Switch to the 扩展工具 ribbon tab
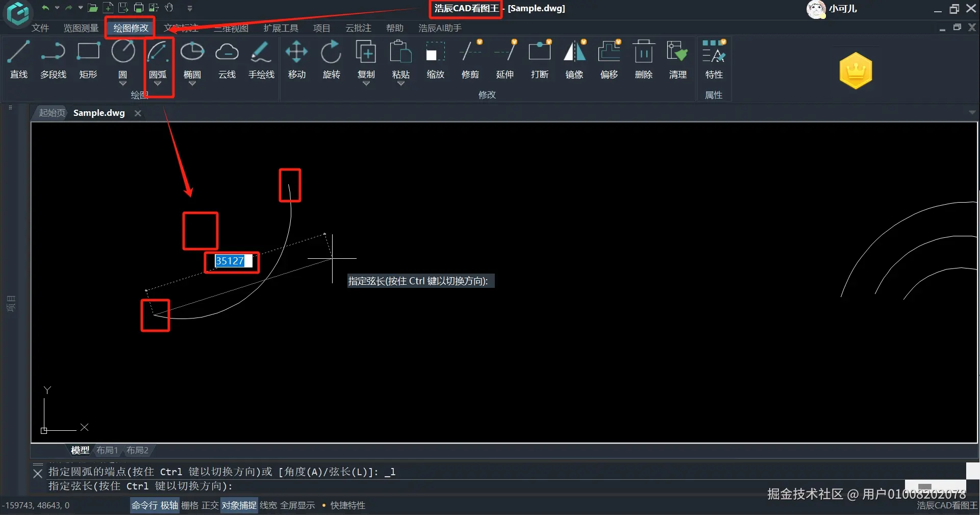980x515 pixels. (281, 28)
